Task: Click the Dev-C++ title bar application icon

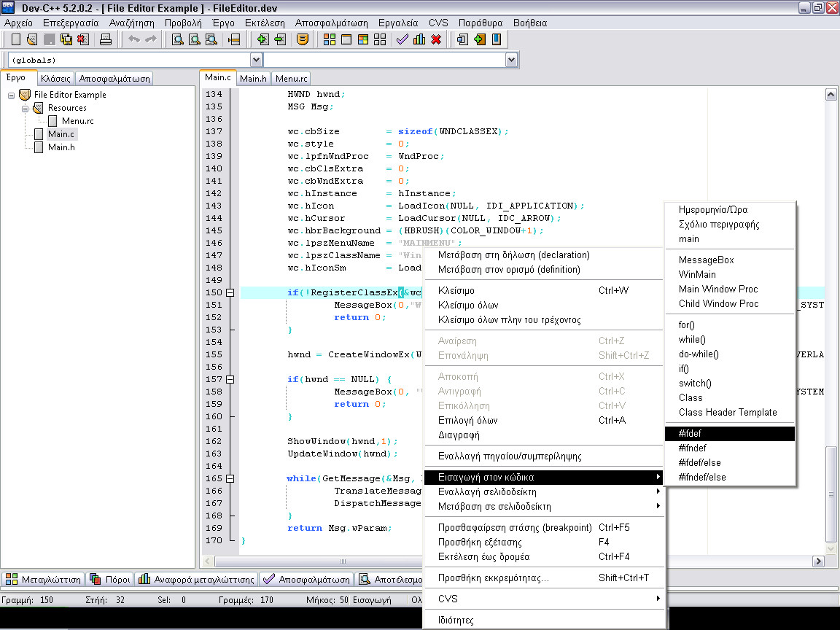Action: pyautogui.click(x=8, y=7)
